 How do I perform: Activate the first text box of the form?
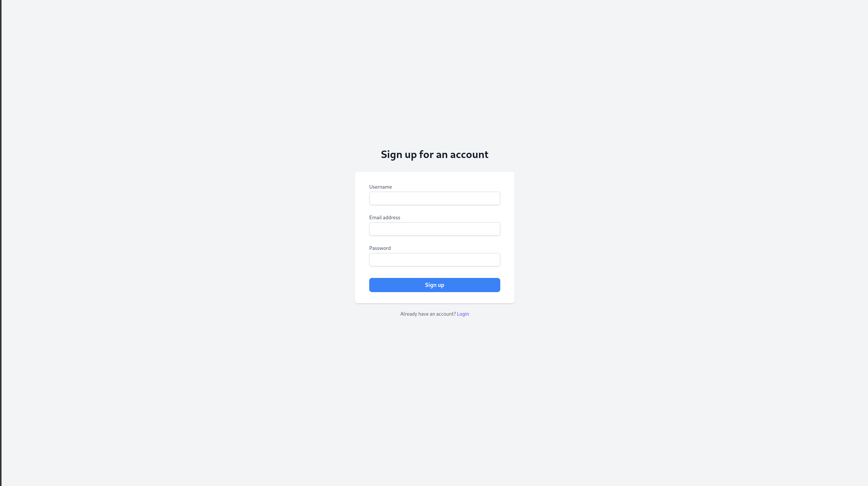click(x=435, y=198)
